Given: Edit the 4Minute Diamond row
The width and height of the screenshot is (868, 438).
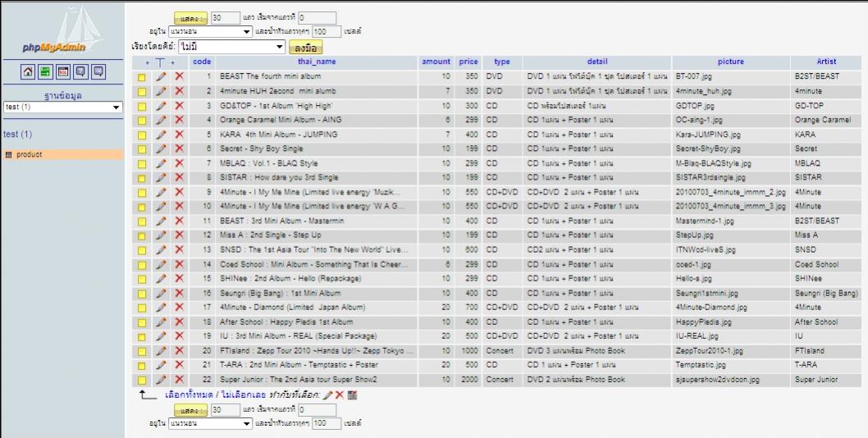Looking at the screenshot, I should tap(161, 308).
